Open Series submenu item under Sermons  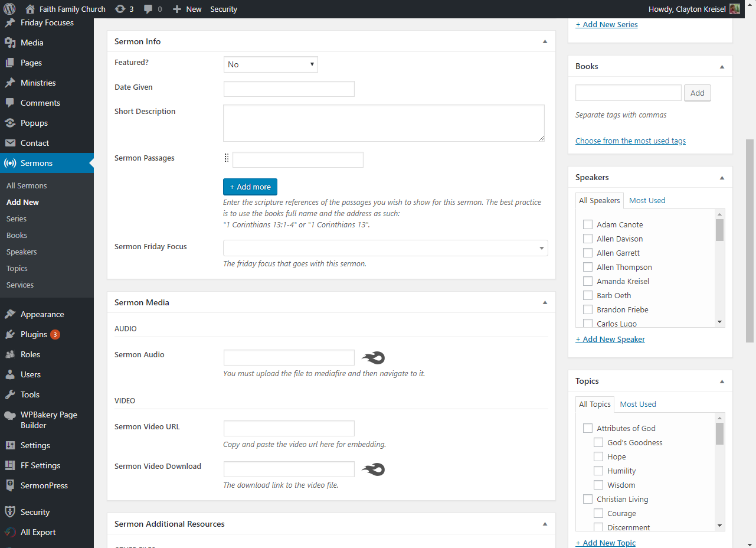click(x=17, y=218)
